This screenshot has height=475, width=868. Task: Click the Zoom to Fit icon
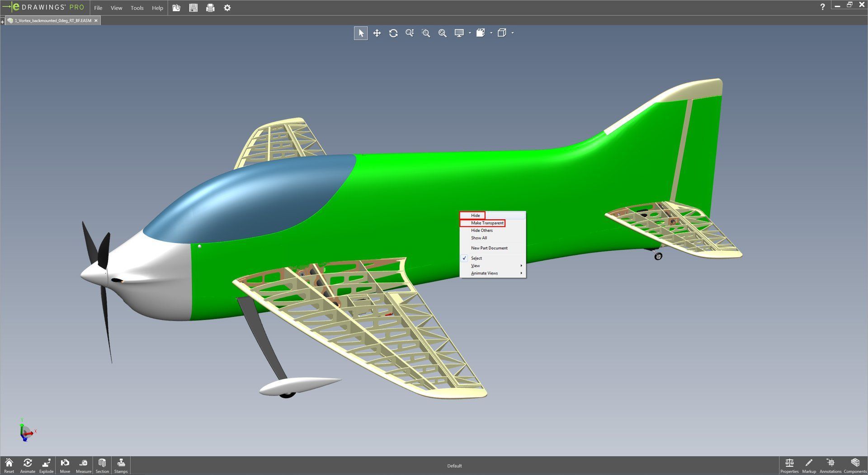(442, 33)
